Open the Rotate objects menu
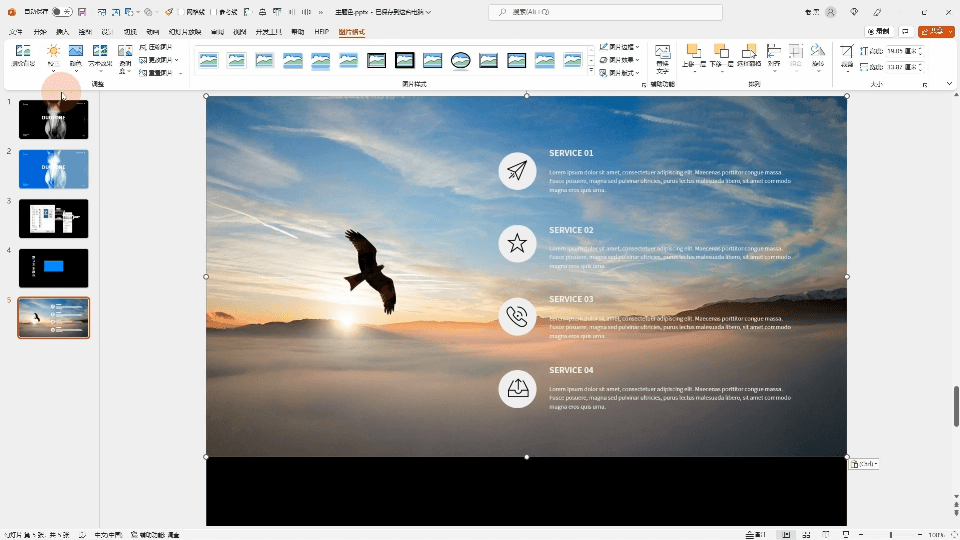Image resolution: width=960 pixels, height=540 pixels. pos(818,57)
